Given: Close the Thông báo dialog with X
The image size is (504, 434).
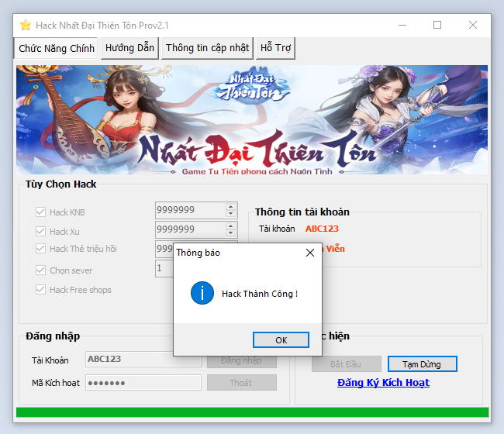Looking at the screenshot, I should tap(310, 253).
